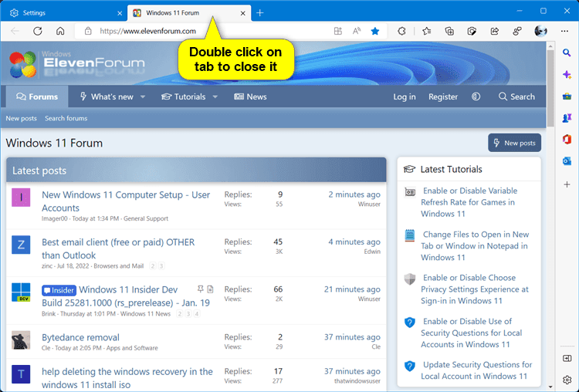
Task: Click the ElevenForum logo
Action: 76,65
